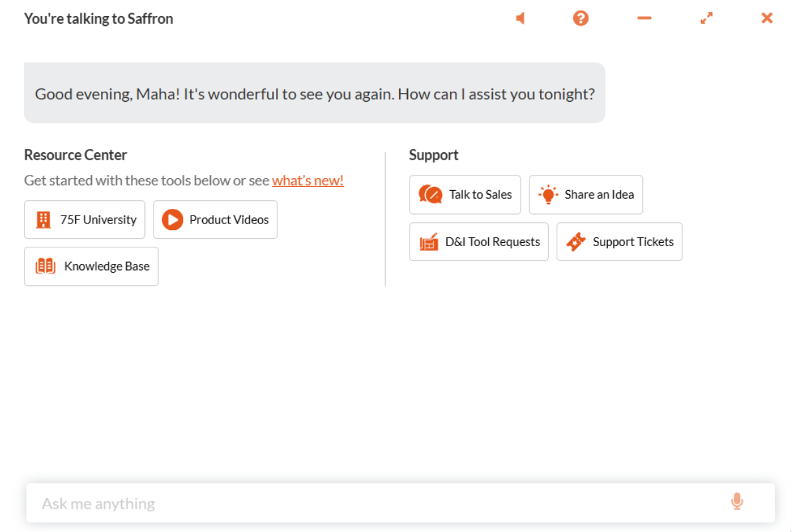Image resolution: width=798 pixels, height=532 pixels.
Task: Click the You're talking to Saffron title
Action: click(x=98, y=19)
